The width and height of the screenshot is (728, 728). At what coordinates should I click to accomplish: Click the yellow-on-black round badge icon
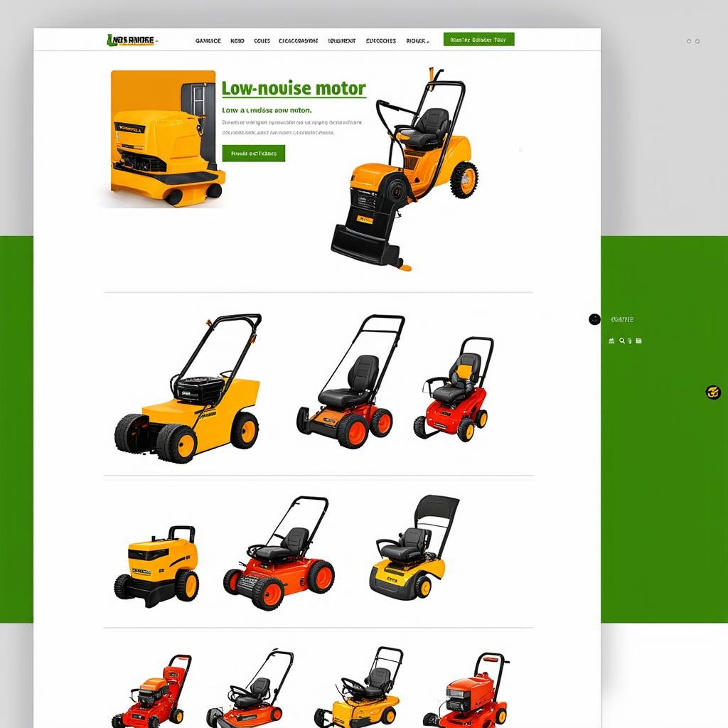coord(712,392)
